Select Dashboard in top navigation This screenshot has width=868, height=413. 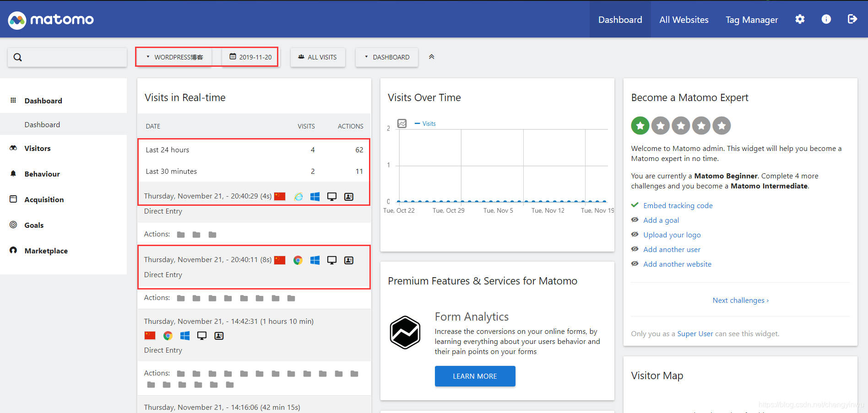click(620, 20)
